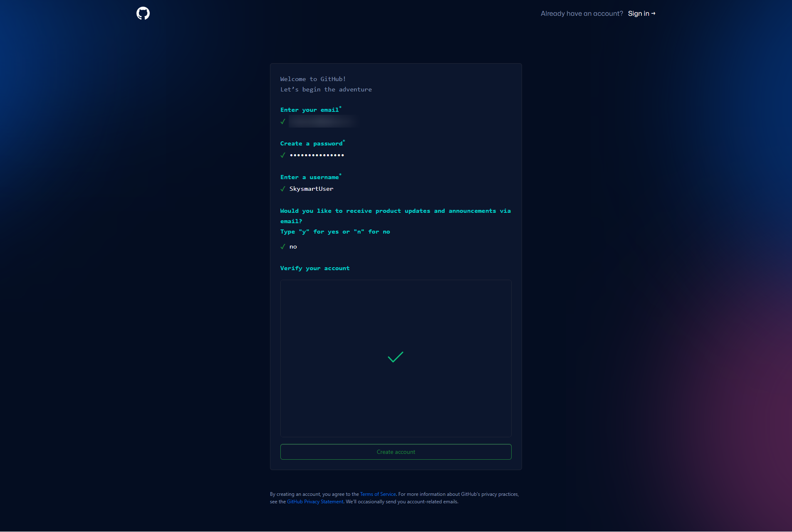This screenshot has height=532, width=792.
Task: Click the "Welcome to GitHub!" text
Action: pos(313,79)
